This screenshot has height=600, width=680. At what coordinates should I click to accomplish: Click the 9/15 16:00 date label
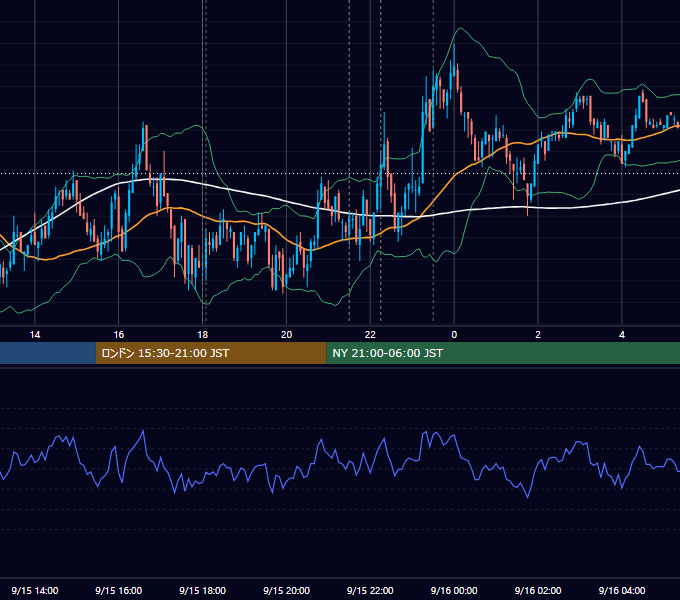point(118,590)
